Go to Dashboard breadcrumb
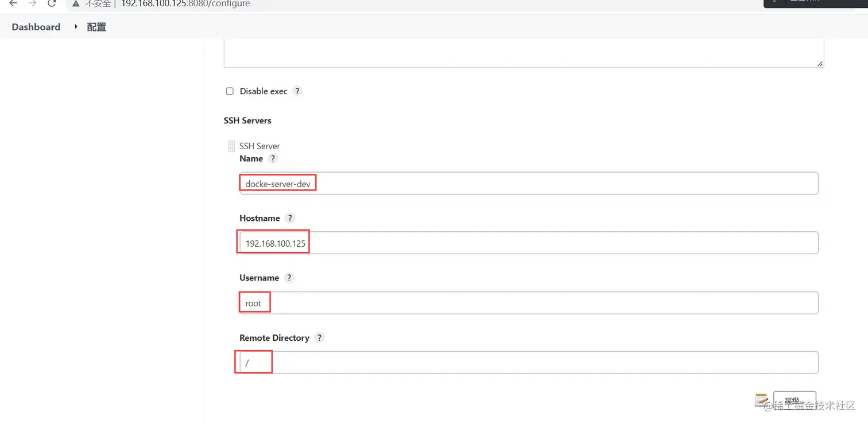 point(36,27)
